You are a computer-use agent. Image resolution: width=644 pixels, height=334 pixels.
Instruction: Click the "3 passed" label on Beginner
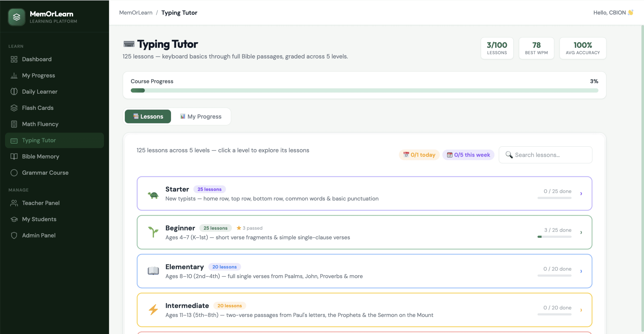coord(252,228)
